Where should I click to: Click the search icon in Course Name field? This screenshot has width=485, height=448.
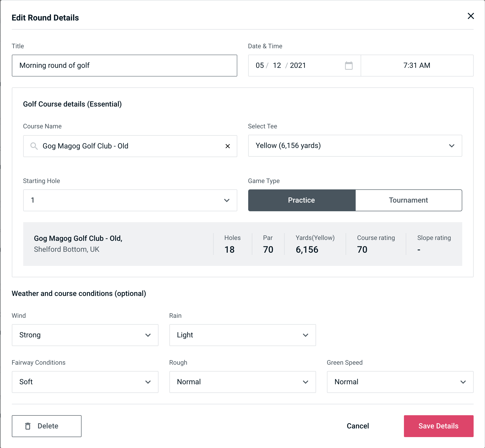point(34,146)
